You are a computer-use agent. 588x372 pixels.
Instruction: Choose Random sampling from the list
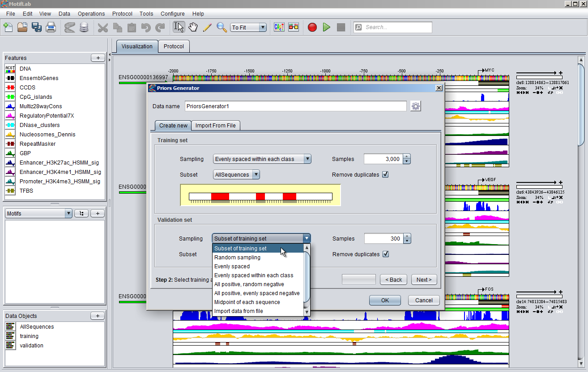[258, 258]
